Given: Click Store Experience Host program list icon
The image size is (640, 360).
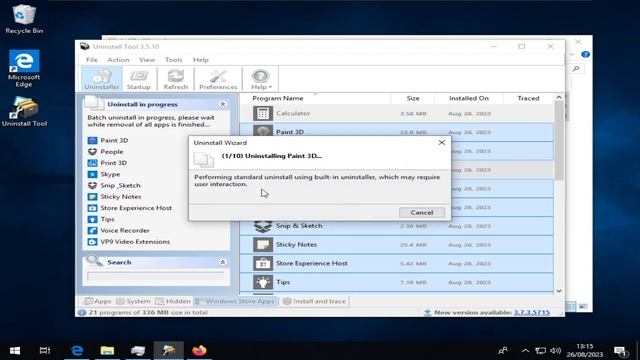Looking at the screenshot, I should point(263,264).
